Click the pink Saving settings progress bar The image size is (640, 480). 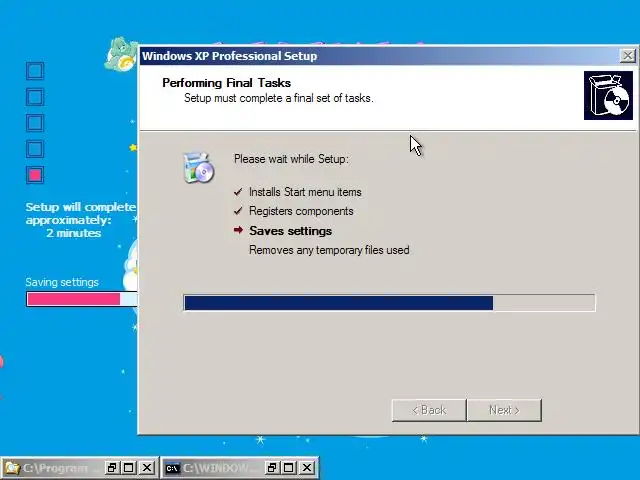[82, 299]
